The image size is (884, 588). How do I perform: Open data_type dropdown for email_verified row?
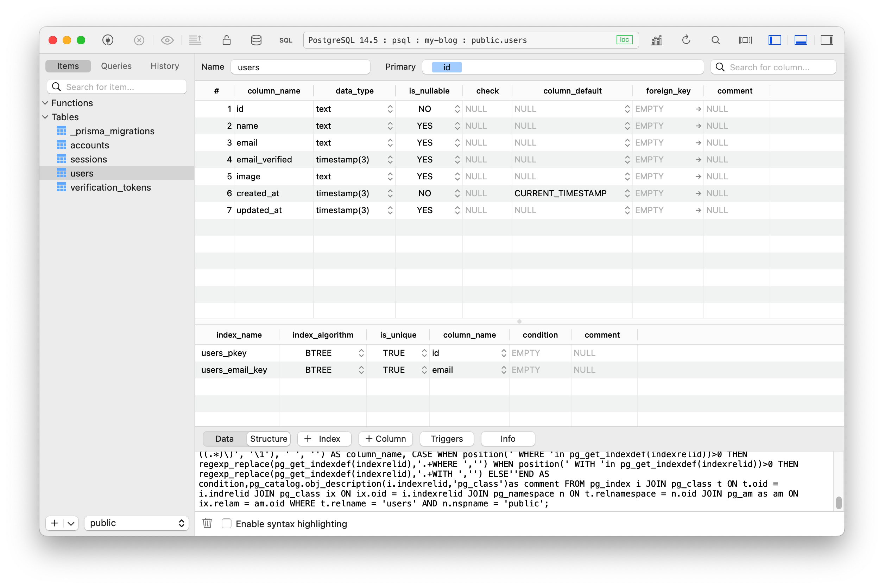pos(390,159)
